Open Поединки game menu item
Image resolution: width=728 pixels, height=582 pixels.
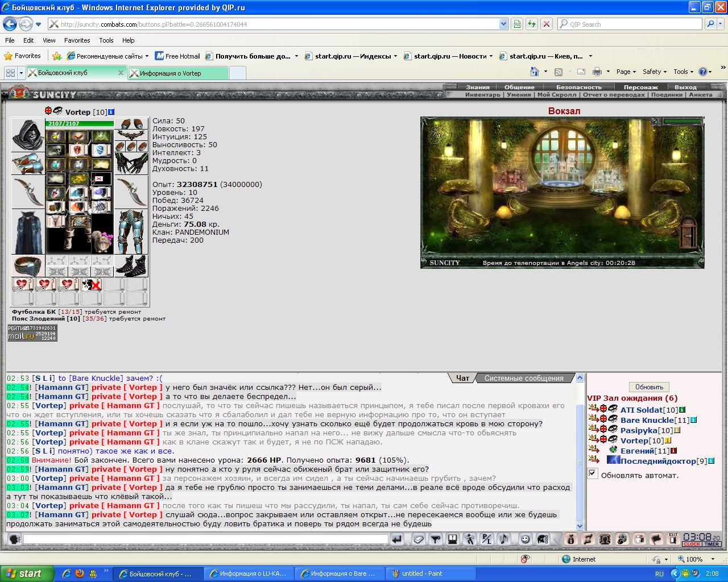tap(667, 95)
